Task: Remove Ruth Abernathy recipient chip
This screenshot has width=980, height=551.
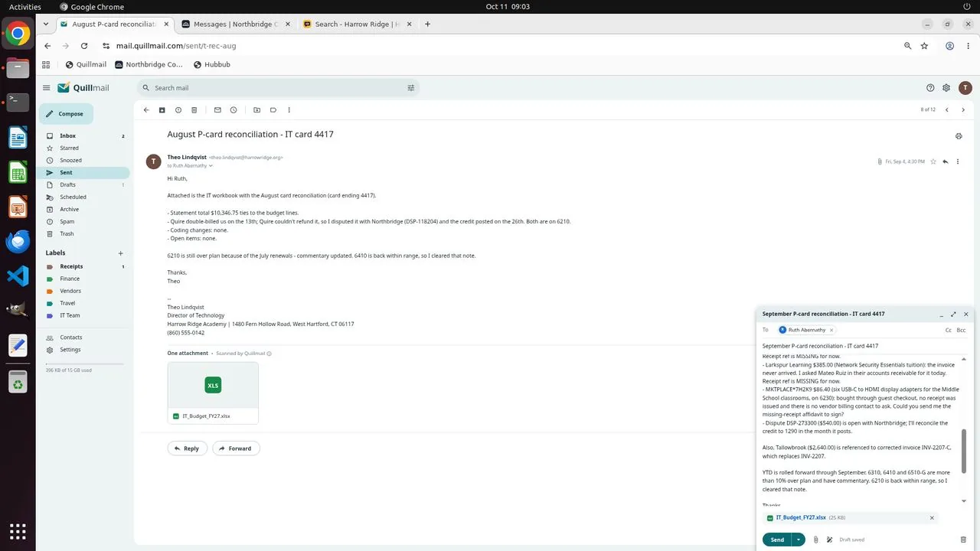Action: tap(831, 330)
